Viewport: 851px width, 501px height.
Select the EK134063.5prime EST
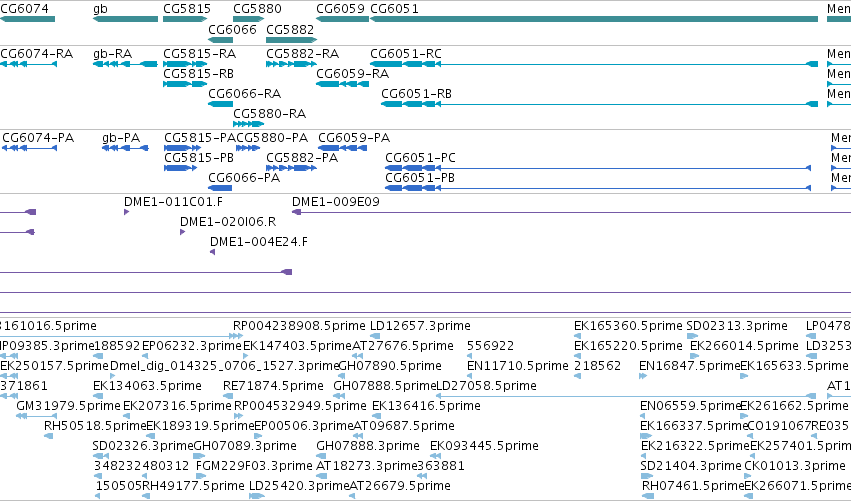click(x=97, y=396)
